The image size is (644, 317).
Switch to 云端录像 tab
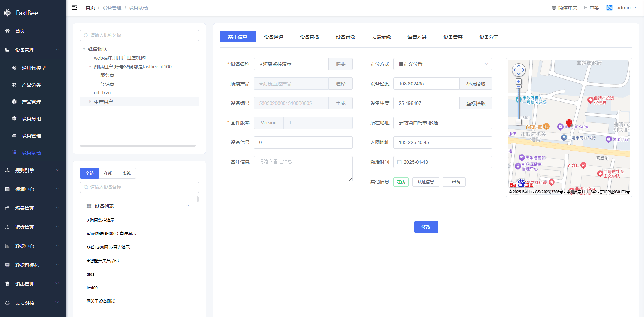pos(381,37)
